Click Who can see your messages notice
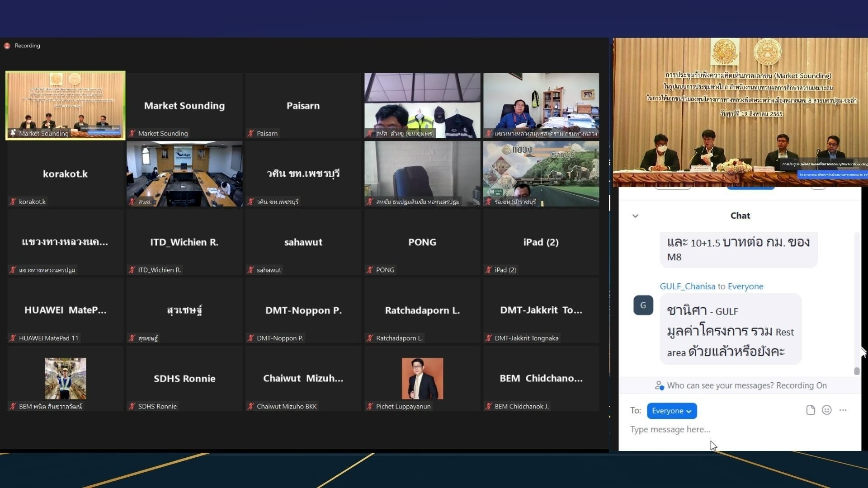868x488 pixels. pos(746,385)
